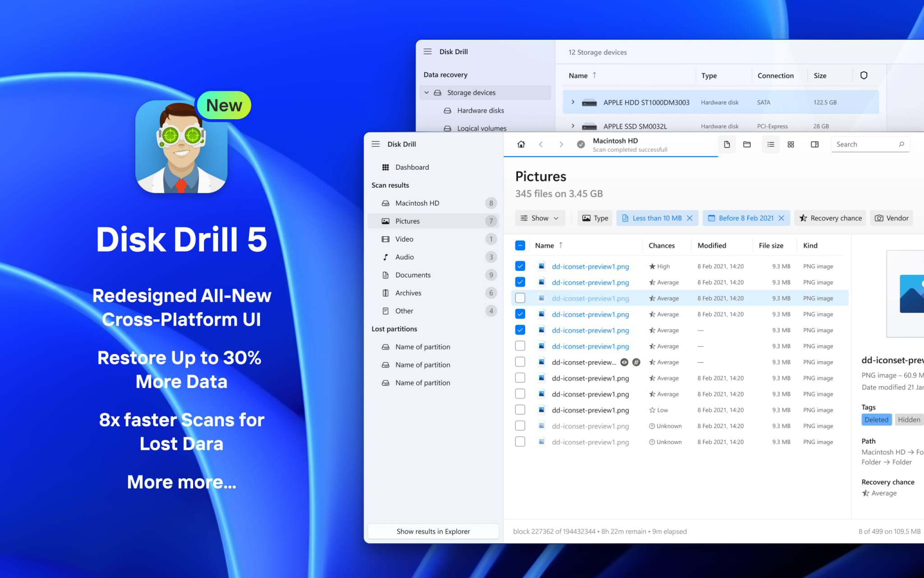This screenshot has height=578, width=924.
Task: Navigate back with the left arrow
Action: 541,144
